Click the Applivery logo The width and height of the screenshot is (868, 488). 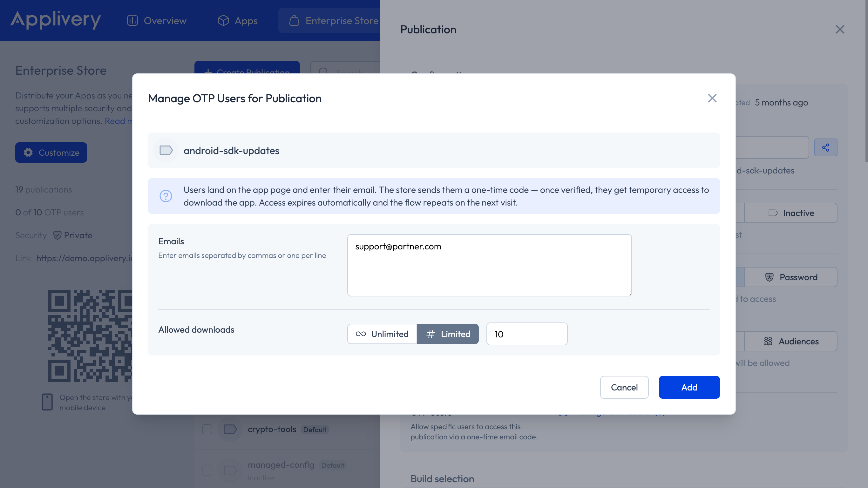coord(56,20)
